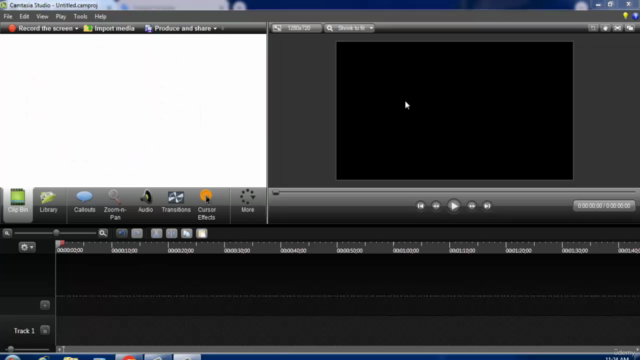The width and height of the screenshot is (640, 360).
Task: Click timeline zoom out magnifier
Action: tap(7, 233)
